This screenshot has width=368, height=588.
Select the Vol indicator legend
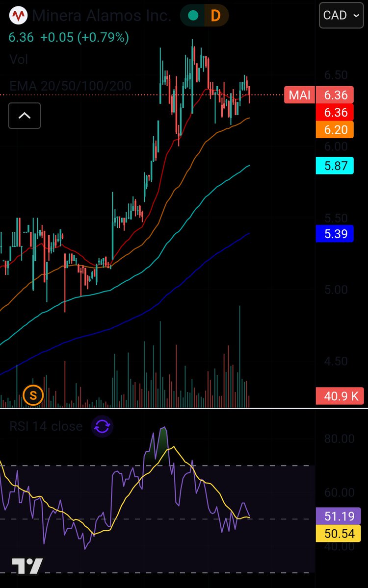click(x=19, y=60)
